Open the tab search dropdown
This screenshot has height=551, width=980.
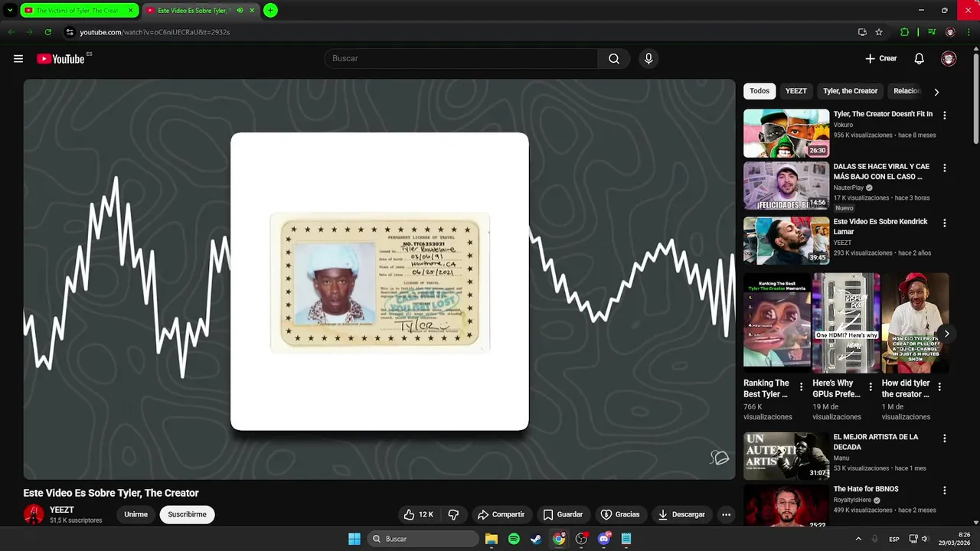click(x=9, y=11)
